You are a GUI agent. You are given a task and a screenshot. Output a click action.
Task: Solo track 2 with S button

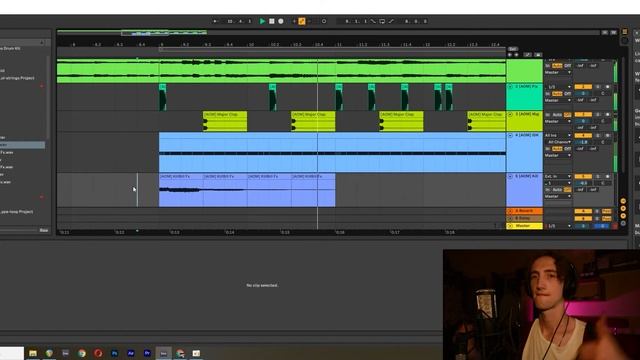598,87
